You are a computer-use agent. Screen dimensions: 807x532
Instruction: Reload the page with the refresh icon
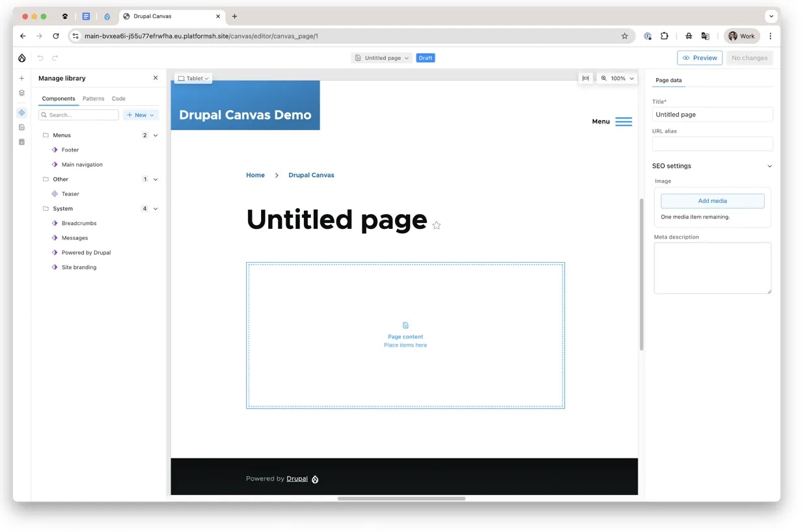56,36
